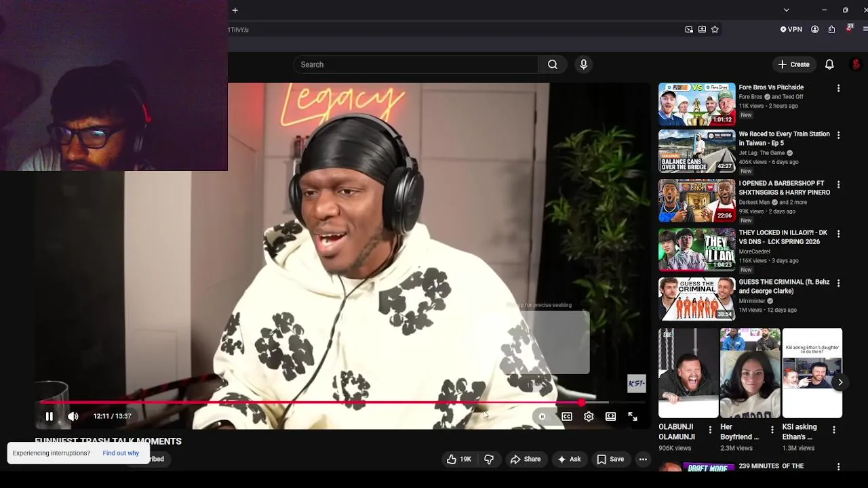
Task: Open the '239 MINUTES OF THE' video title
Action: point(771,466)
